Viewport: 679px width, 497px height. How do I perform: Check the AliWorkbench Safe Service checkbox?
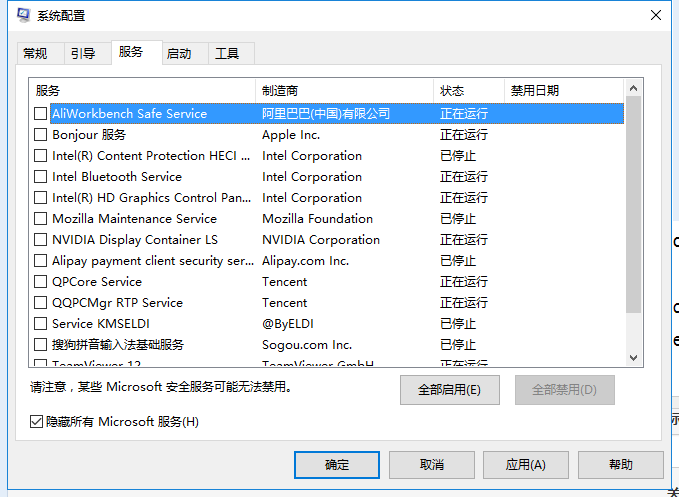[40, 113]
